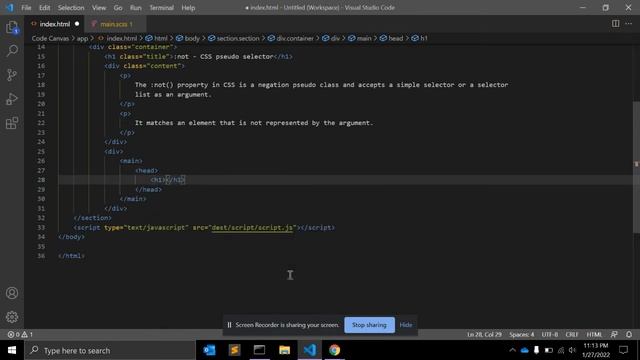Click the feedback icon in status bar
Screen dimensions: 640x360
click(x=614, y=334)
